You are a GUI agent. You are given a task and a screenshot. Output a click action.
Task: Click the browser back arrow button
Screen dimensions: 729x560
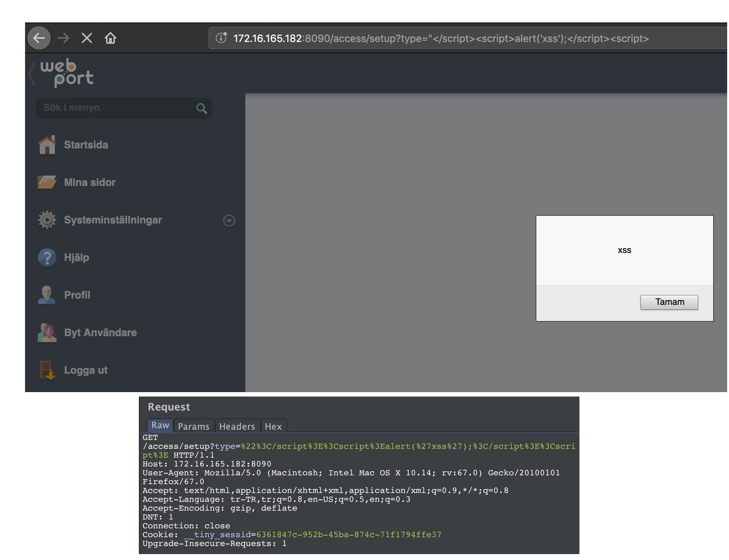point(39,38)
